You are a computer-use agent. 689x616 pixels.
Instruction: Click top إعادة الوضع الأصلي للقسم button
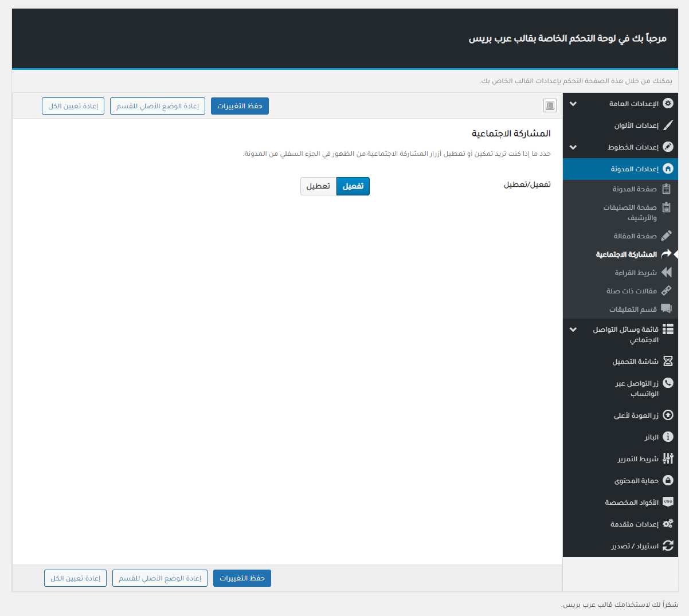(158, 106)
